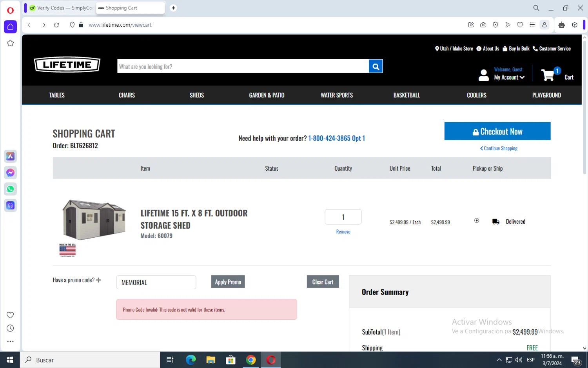Go to Opera start page home icon
The width and height of the screenshot is (588, 368).
[11, 27]
